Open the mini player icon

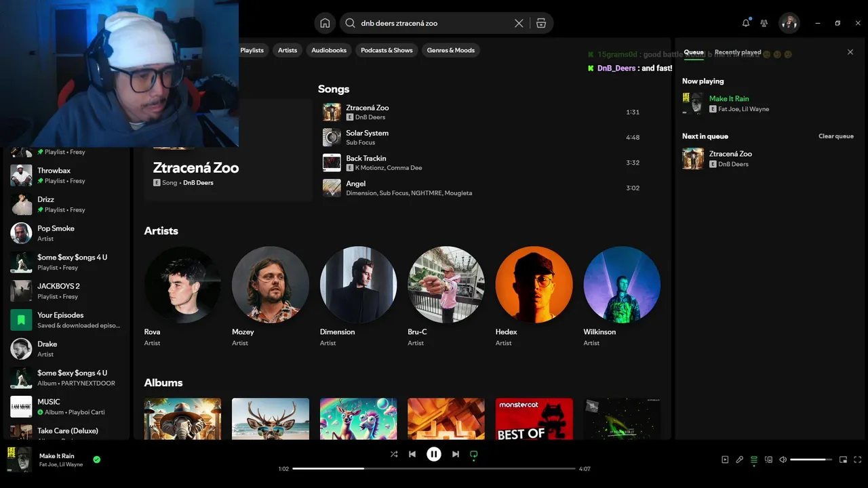843,460
